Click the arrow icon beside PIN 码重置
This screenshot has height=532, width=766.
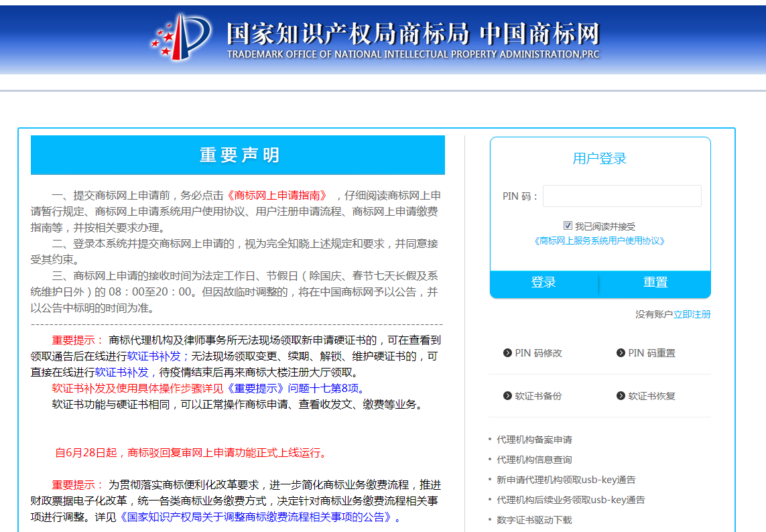click(x=621, y=352)
